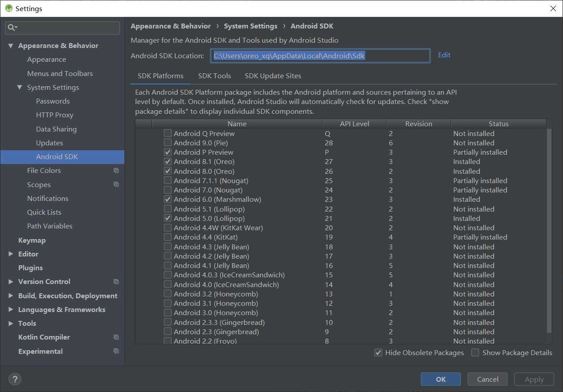The height and width of the screenshot is (392, 563).
Task: Disable Hide Obsolete Packages checkbox
Action: click(378, 353)
